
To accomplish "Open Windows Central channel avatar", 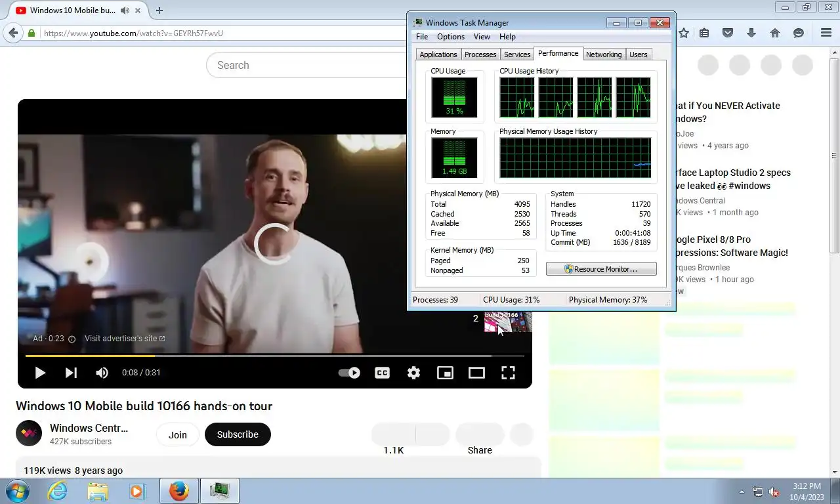I will click(x=28, y=433).
